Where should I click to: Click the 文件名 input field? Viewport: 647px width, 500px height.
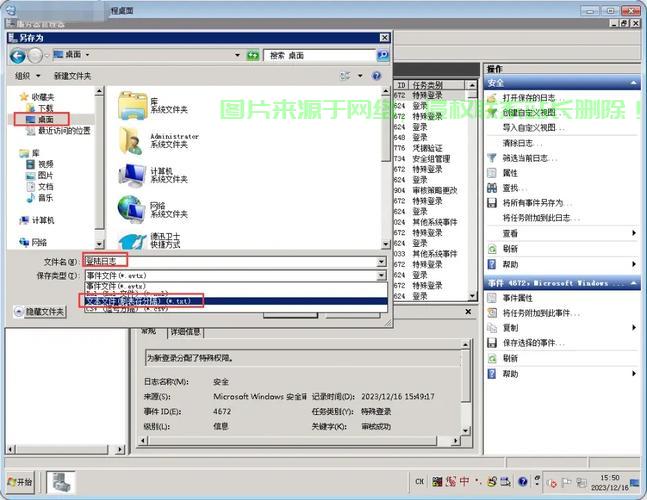[231, 262]
